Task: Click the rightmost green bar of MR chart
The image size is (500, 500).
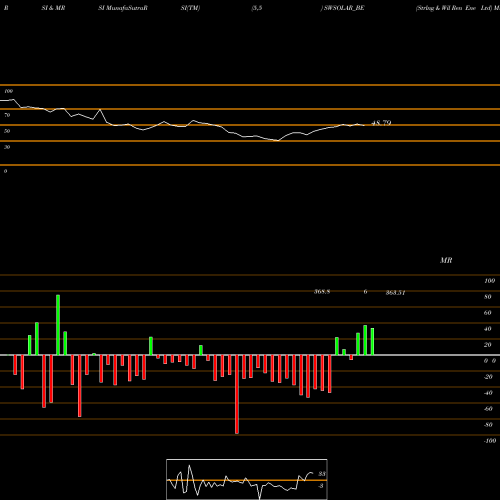Action: point(372,342)
